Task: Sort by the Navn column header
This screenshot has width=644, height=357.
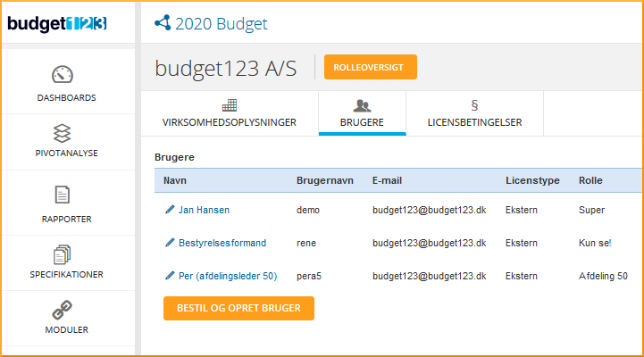Action: click(174, 180)
